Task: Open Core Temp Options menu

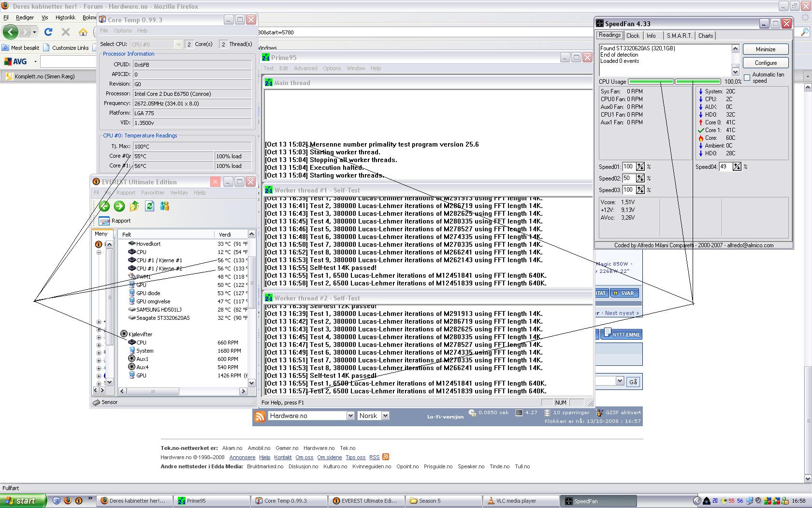Action: [x=123, y=30]
